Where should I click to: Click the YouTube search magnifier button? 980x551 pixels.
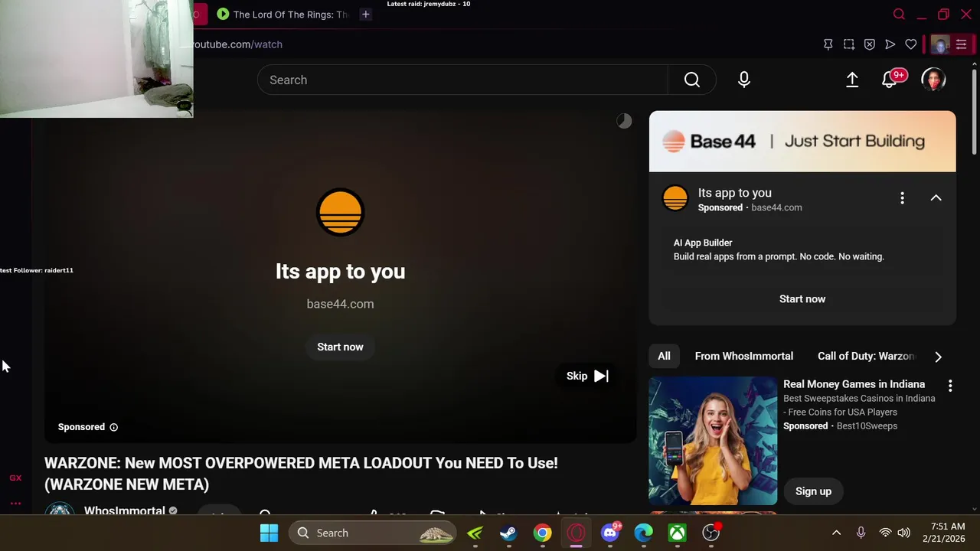click(692, 80)
